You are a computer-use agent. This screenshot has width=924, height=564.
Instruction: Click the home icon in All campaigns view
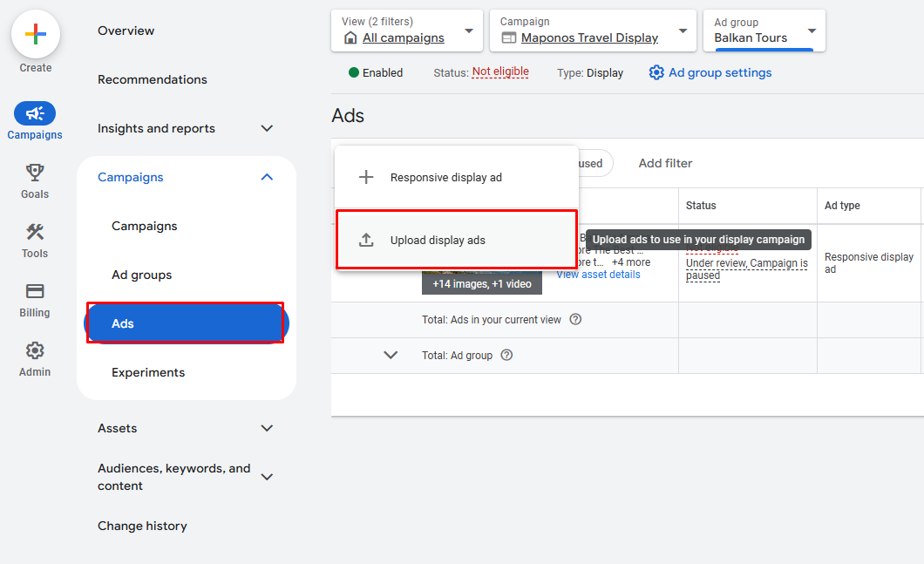[350, 37]
